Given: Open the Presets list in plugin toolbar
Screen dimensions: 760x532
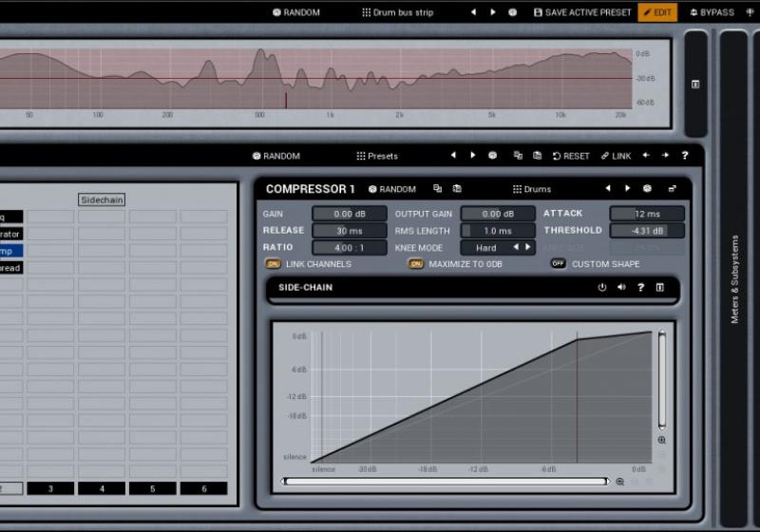Looking at the screenshot, I should (x=377, y=156).
